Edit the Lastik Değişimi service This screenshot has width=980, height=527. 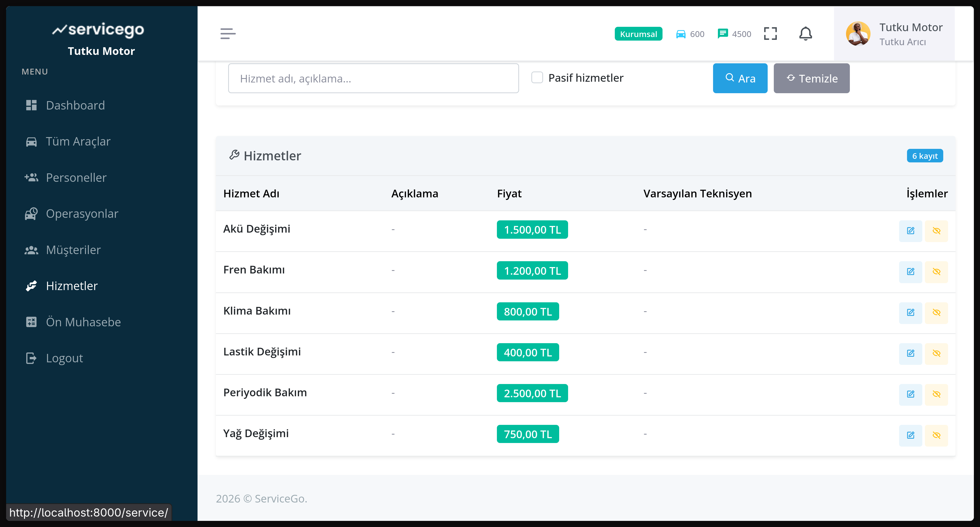click(x=910, y=353)
